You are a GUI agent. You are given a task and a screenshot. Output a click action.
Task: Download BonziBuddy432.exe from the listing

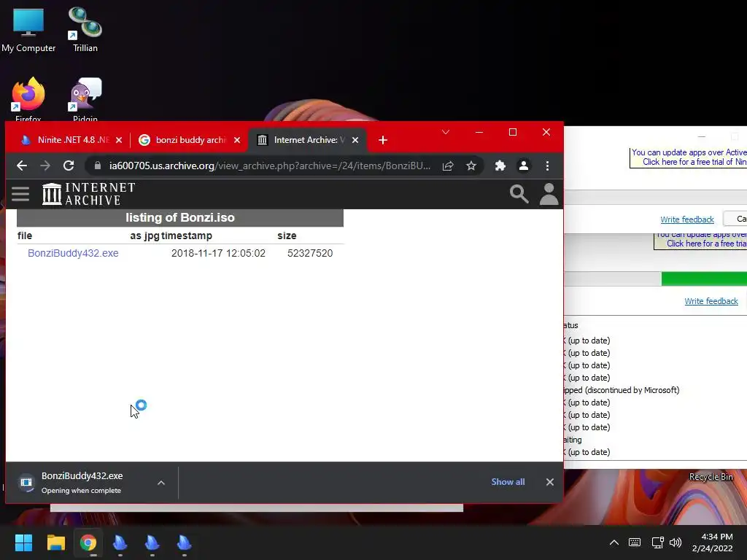(73, 253)
